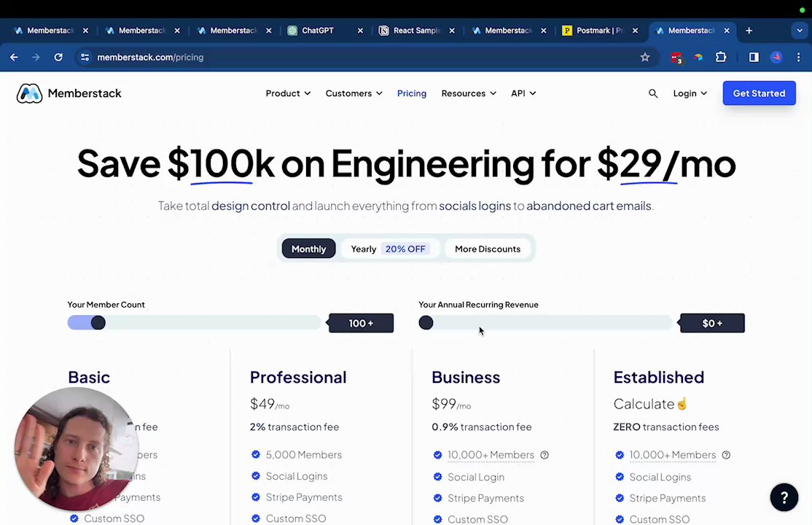Click the webcam video bubble
Image resolution: width=812 pixels, height=525 pixels.
point(77,449)
